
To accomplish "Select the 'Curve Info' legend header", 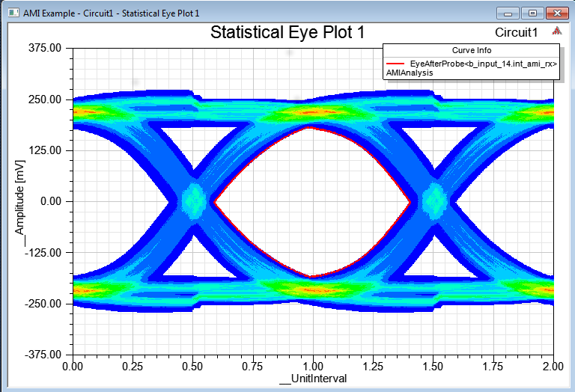I will click(472, 50).
